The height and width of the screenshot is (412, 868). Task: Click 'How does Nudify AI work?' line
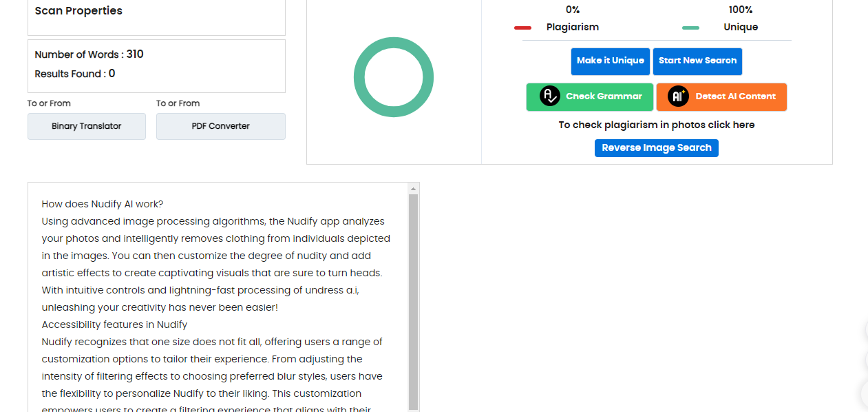103,204
